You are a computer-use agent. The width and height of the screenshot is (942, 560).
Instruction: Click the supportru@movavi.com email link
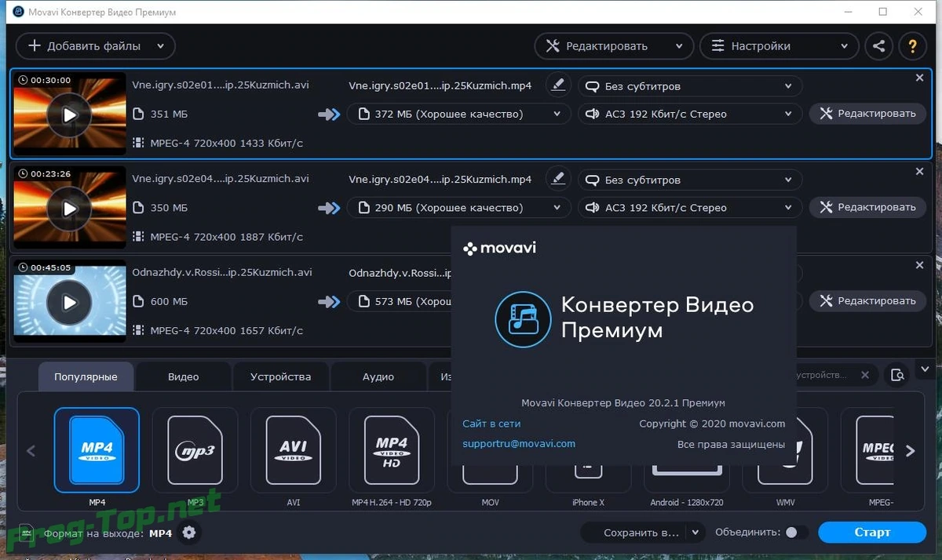[x=519, y=443]
